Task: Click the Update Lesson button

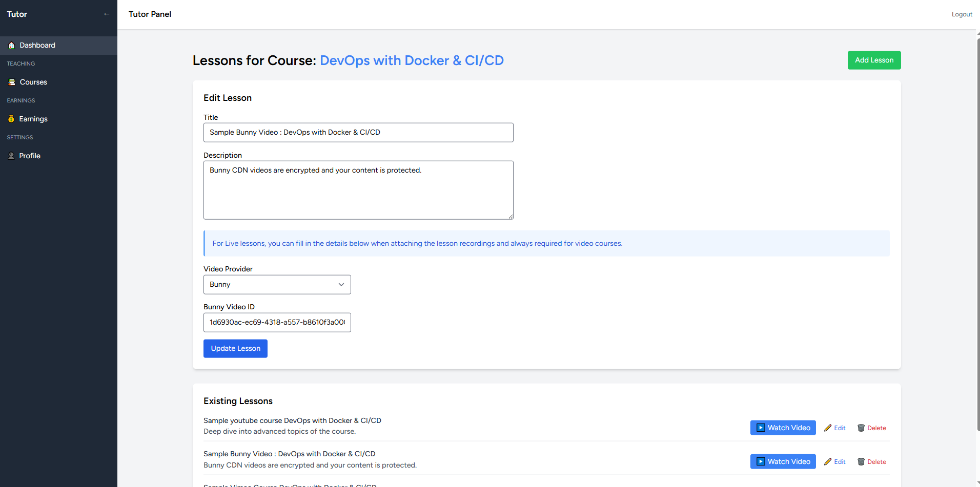Action: [x=235, y=349]
